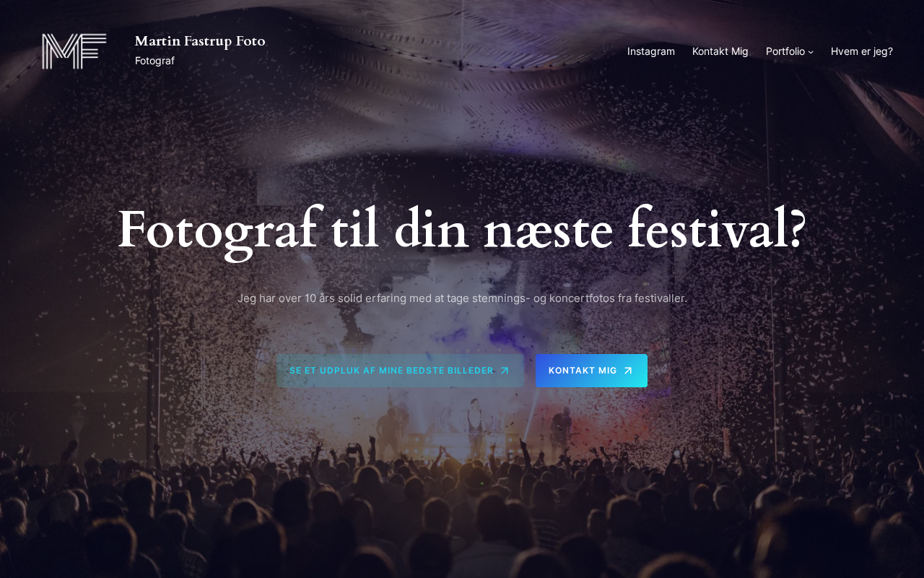924x578 pixels.
Task: Click the Fotograf til din næste festival? heading
Action: coord(462,230)
